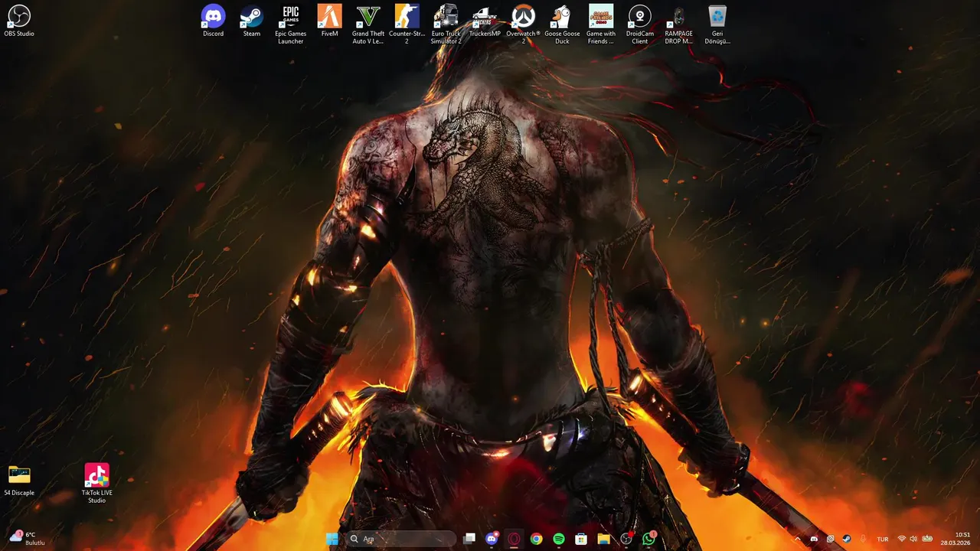
Task: Open the clock showing 10:51 and date
Action: tap(956, 539)
